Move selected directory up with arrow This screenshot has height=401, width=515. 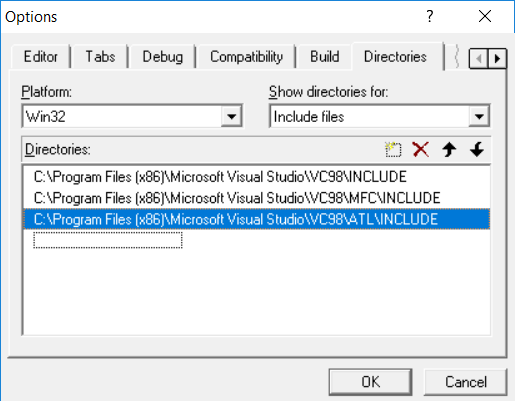pos(449,149)
